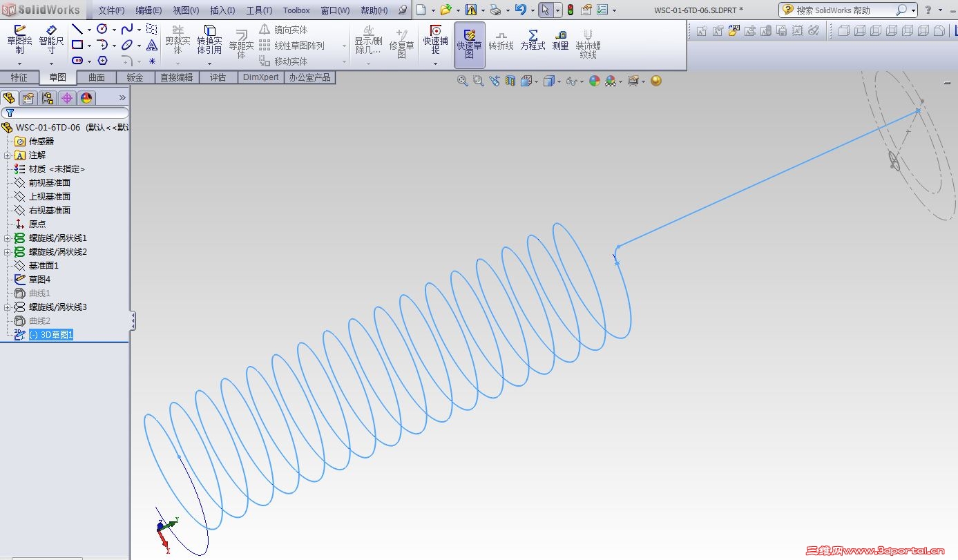Click the panel collapse handle on the tree edge
Image resolution: width=958 pixels, height=560 pixels.
coord(133,320)
